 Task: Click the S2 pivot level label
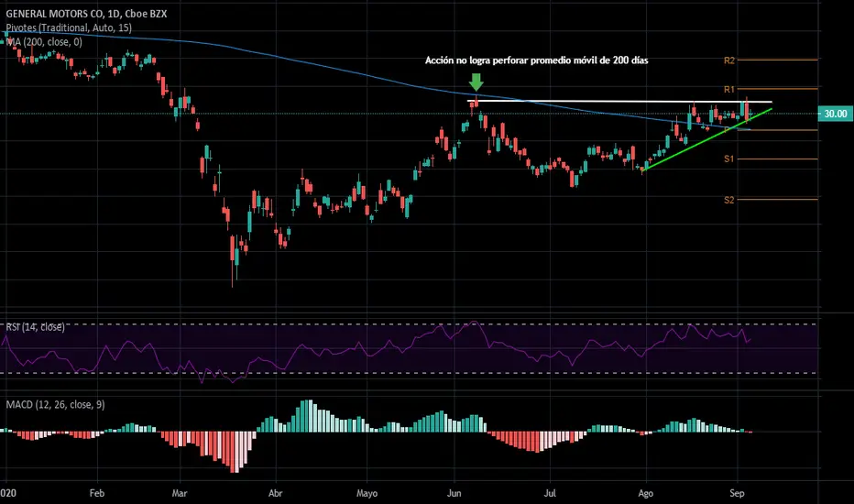coord(729,200)
